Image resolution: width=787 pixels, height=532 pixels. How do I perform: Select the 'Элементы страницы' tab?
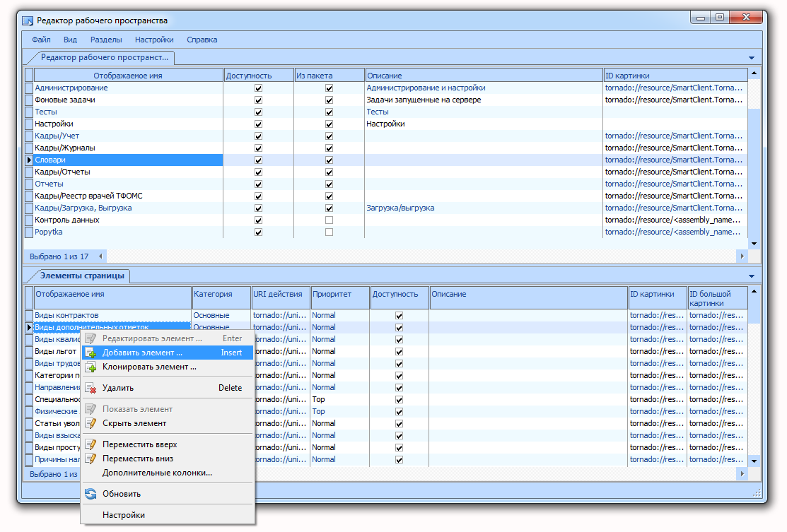coord(82,276)
